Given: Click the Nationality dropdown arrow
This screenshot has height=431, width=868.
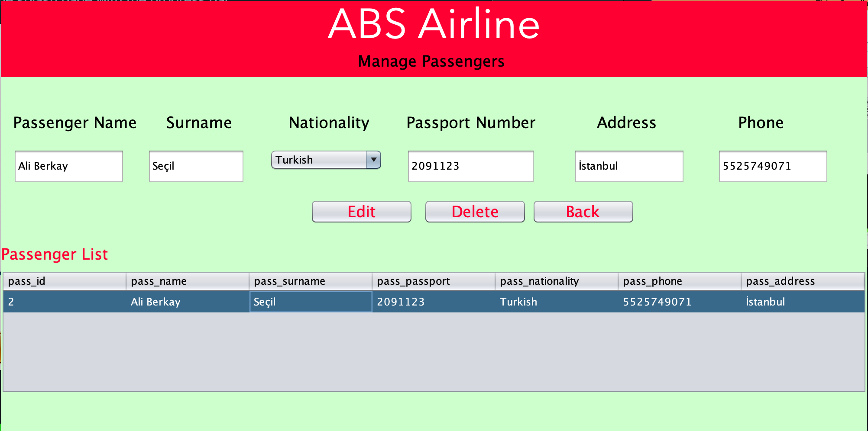Looking at the screenshot, I should pyautogui.click(x=373, y=160).
